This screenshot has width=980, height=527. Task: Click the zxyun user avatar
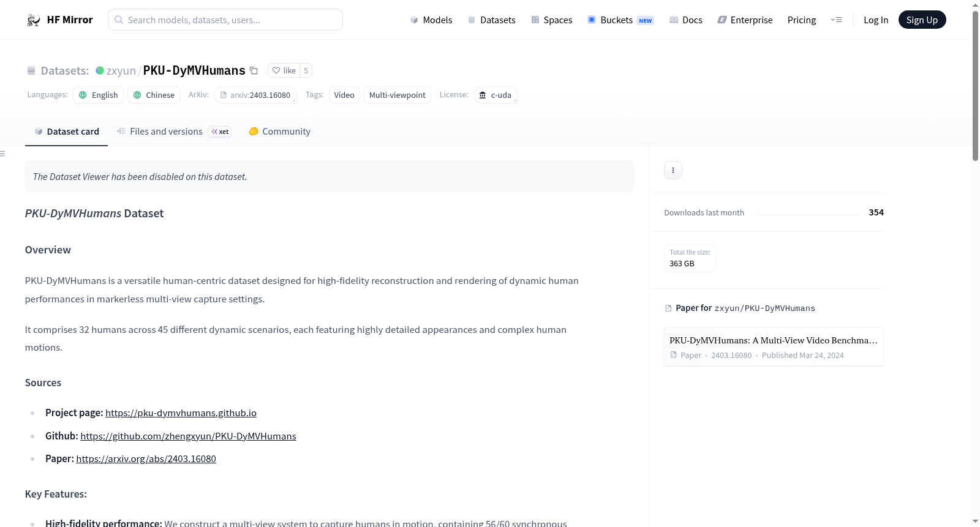click(x=100, y=70)
